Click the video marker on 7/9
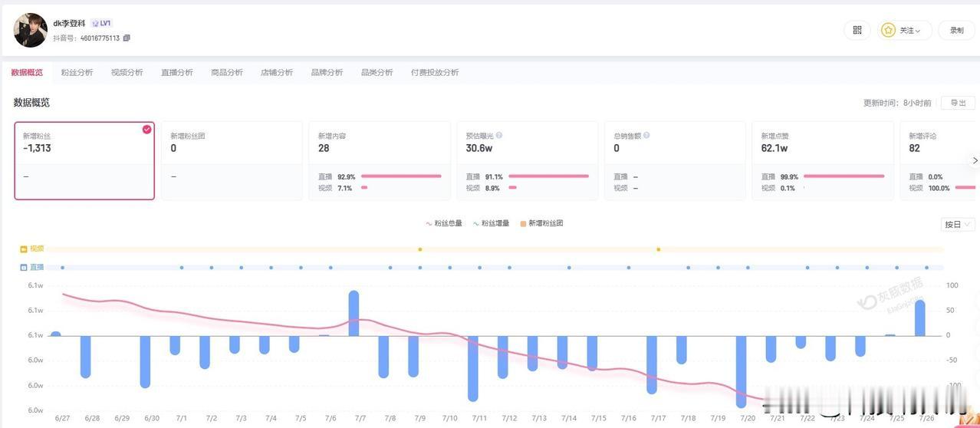This screenshot has height=428, width=980. tap(419, 249)
